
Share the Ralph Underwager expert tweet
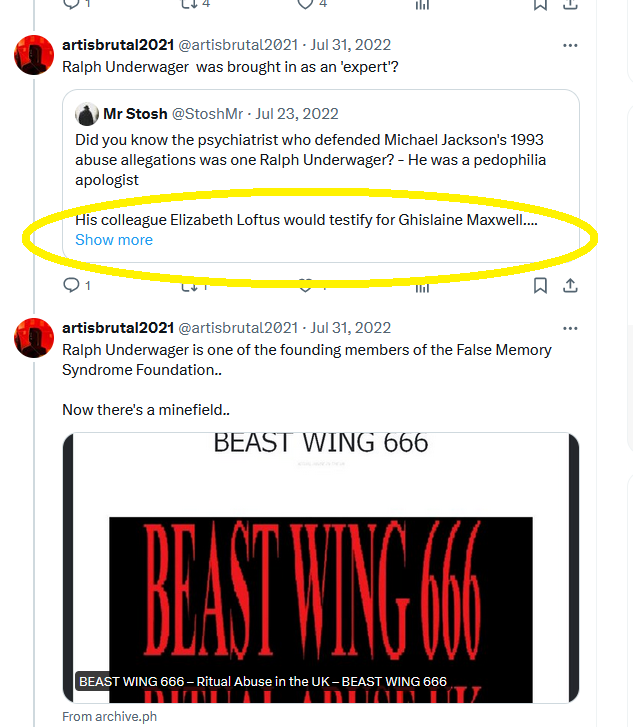coord(570,285)
